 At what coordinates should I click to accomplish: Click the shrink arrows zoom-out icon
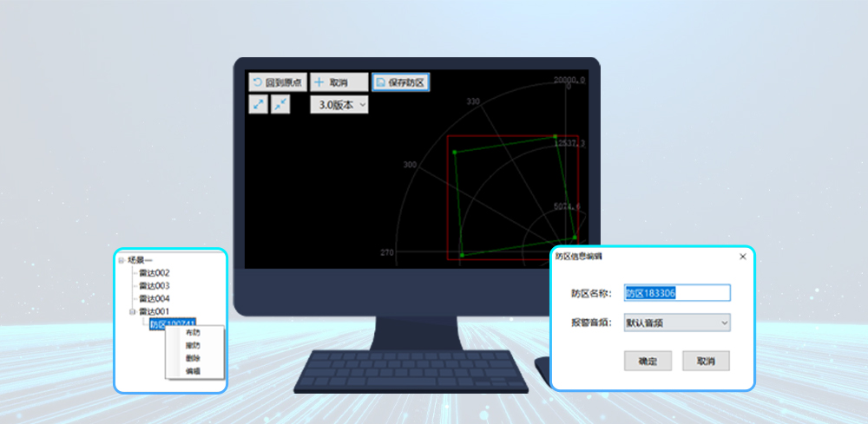(x=280, y=104)
